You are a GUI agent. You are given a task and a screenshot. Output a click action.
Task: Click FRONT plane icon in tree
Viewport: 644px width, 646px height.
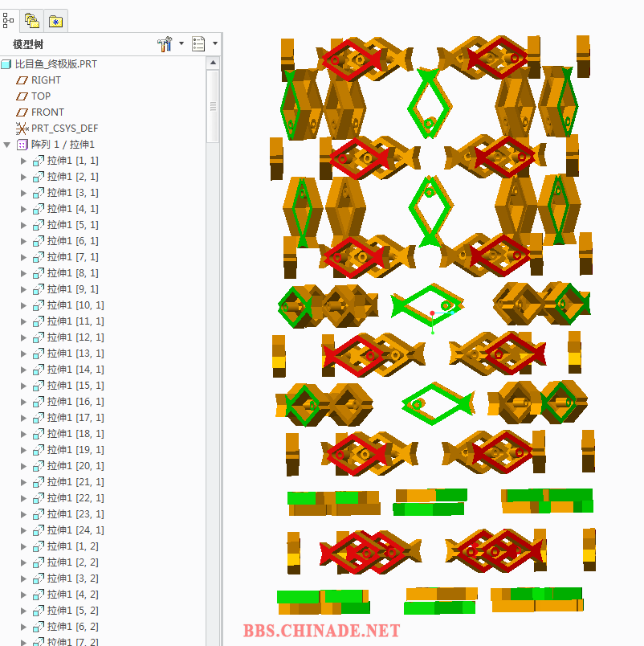(x=22, y=112)
